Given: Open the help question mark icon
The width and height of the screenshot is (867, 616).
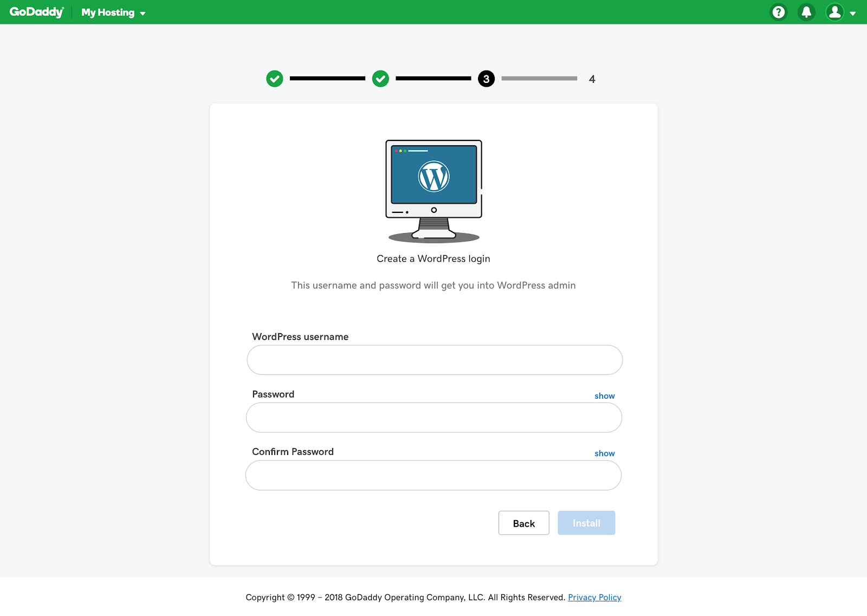Looking at the screenshot, I should click(x=779, y=12).
